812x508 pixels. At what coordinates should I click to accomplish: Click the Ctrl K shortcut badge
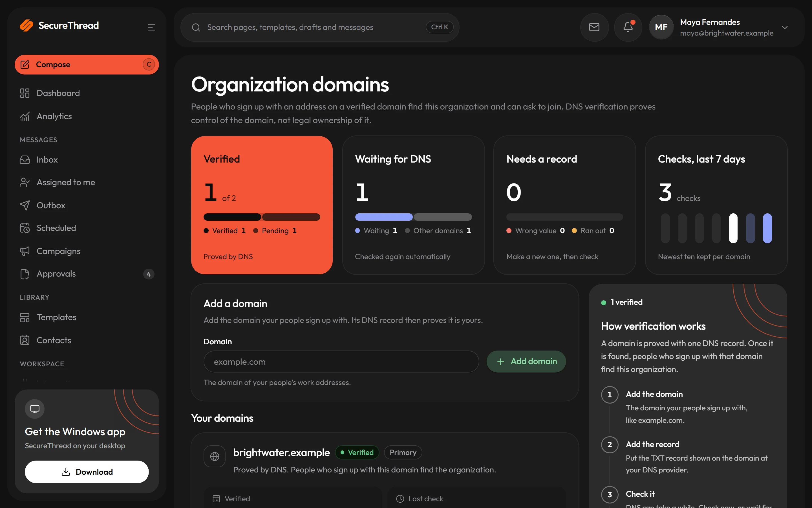click(x=440, y=27)
